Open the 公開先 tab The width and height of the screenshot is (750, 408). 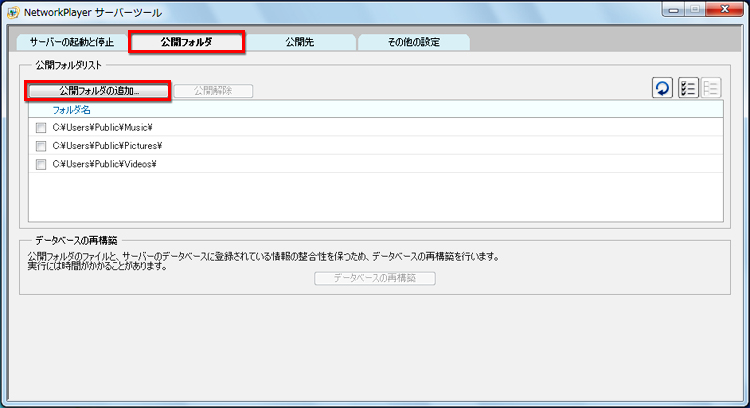[300, 42]
